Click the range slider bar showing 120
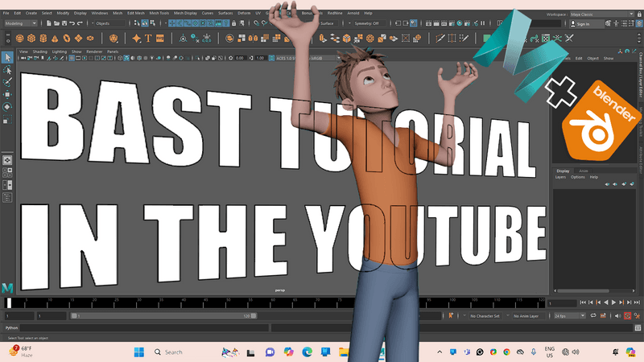The width and height of the screenshot is (644, 362). 163,316
